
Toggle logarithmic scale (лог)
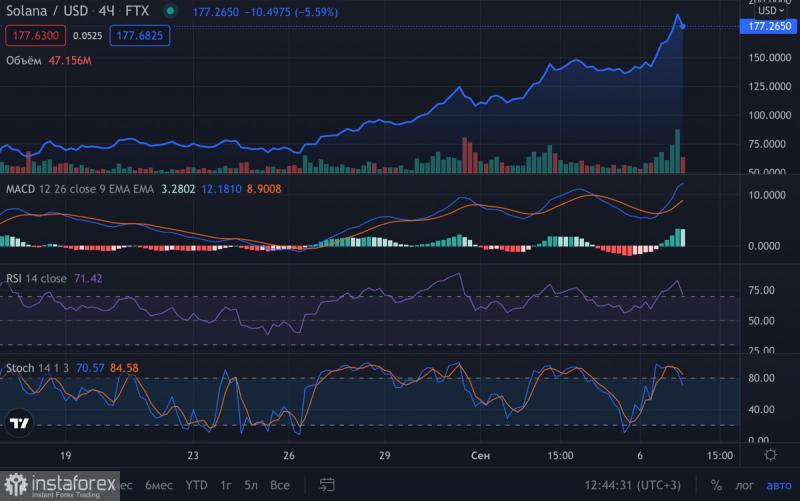744,485
